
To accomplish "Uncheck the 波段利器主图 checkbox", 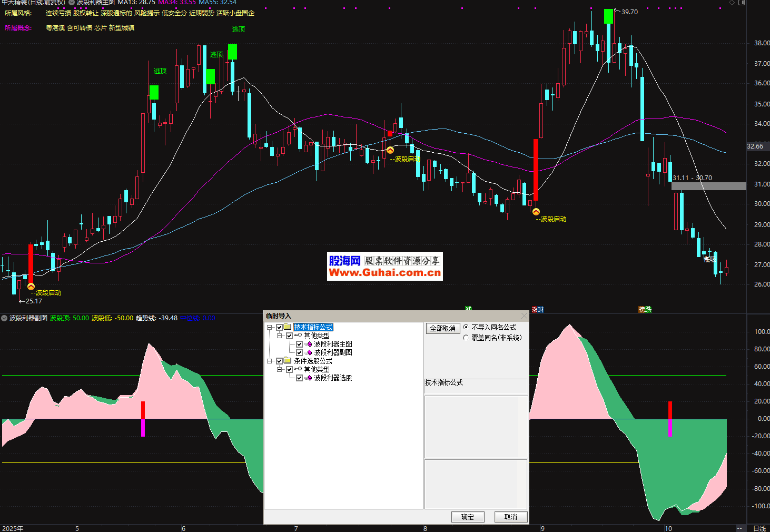I will tap(299, 344).
